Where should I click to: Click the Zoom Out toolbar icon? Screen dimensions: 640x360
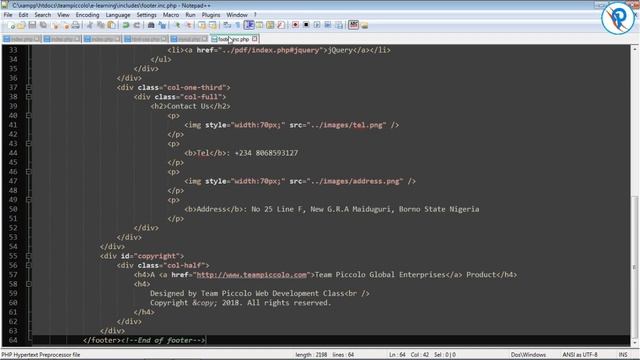[x=188, y=25]
